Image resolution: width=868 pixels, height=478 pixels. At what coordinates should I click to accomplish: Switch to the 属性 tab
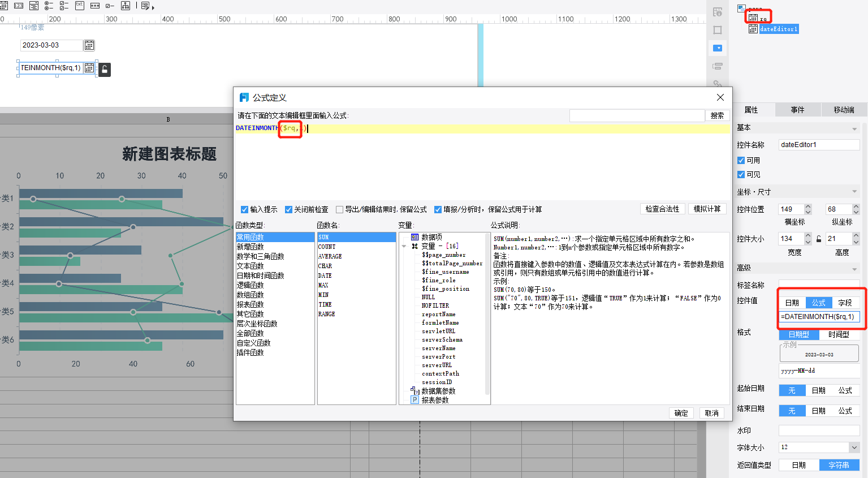(x=752, y=110)
